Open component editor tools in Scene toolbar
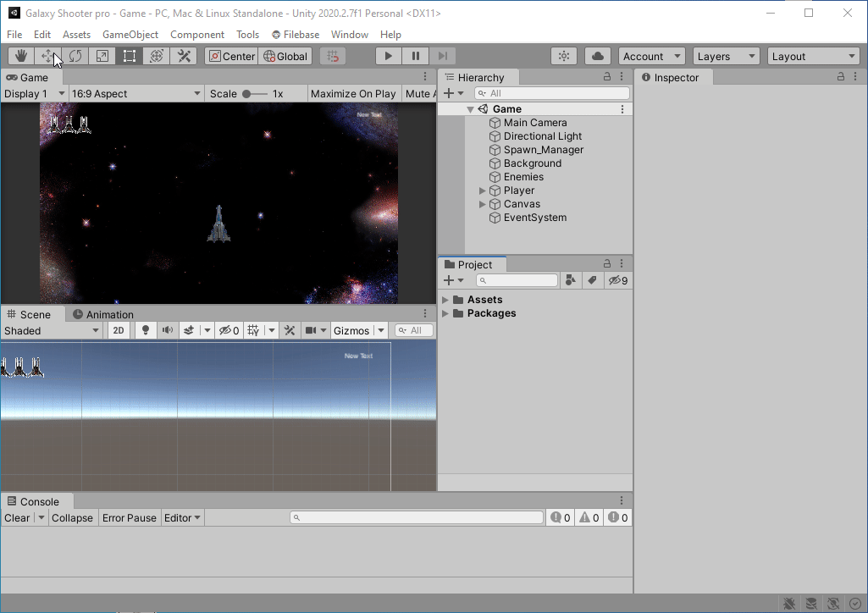The height and width of the screenshot is (613, 868). [x=290, y=330]
